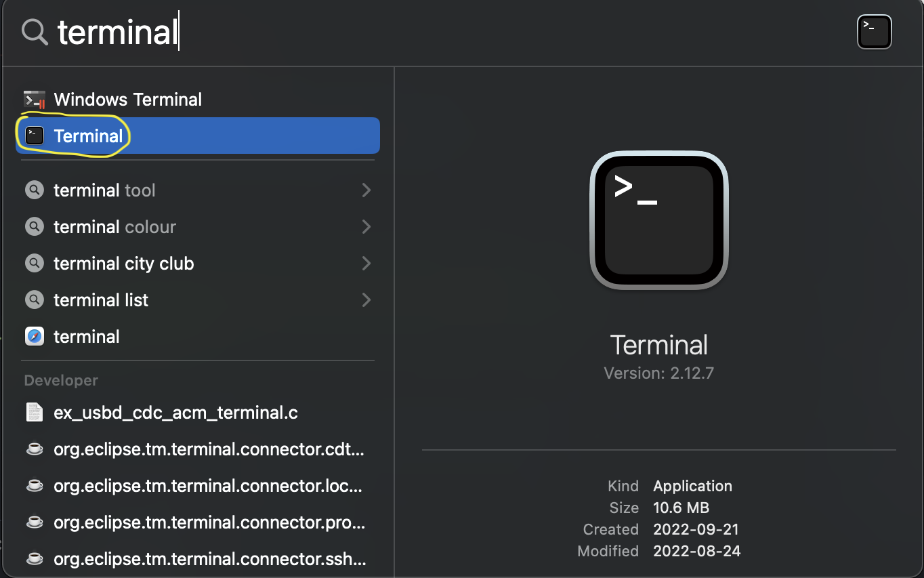Click Java icon beside connector.ssh result
This screenshot has width=924, height=578.
(x=35, y=559)
